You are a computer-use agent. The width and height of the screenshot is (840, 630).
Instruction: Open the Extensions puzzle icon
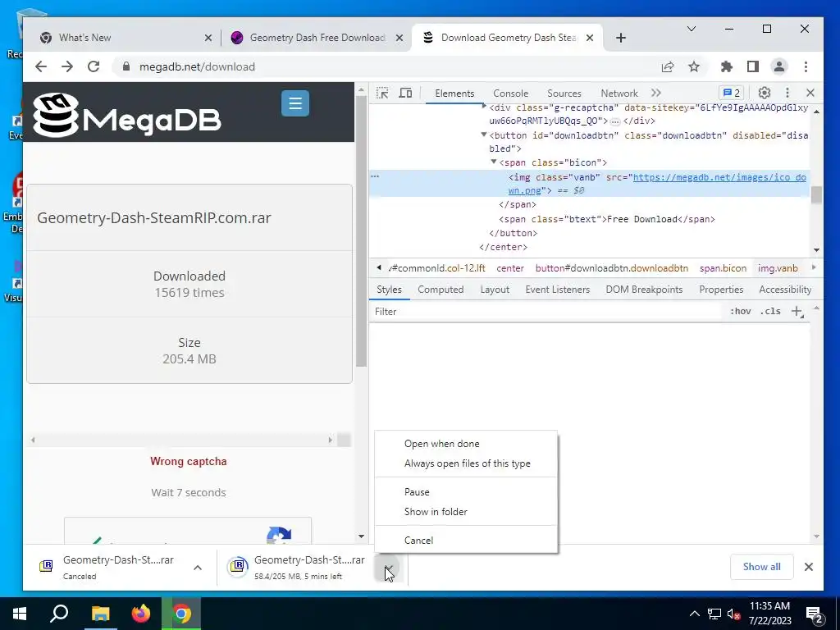727,66
